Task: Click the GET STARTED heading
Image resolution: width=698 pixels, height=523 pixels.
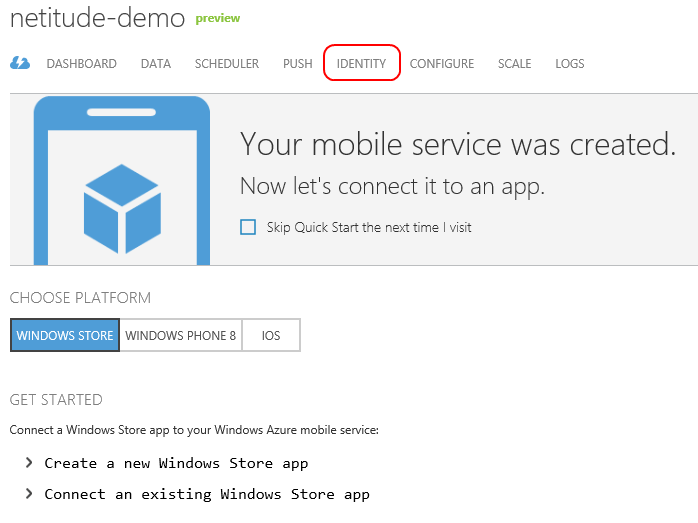Action: pos(56,400)
